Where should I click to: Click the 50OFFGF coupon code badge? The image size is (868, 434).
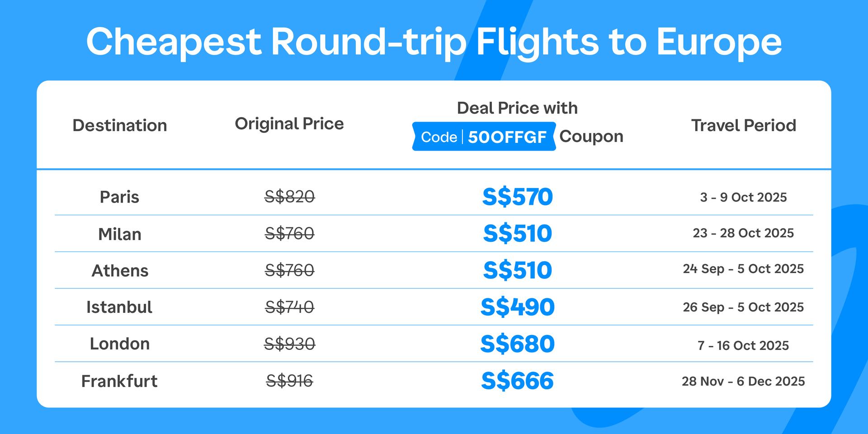484,137
